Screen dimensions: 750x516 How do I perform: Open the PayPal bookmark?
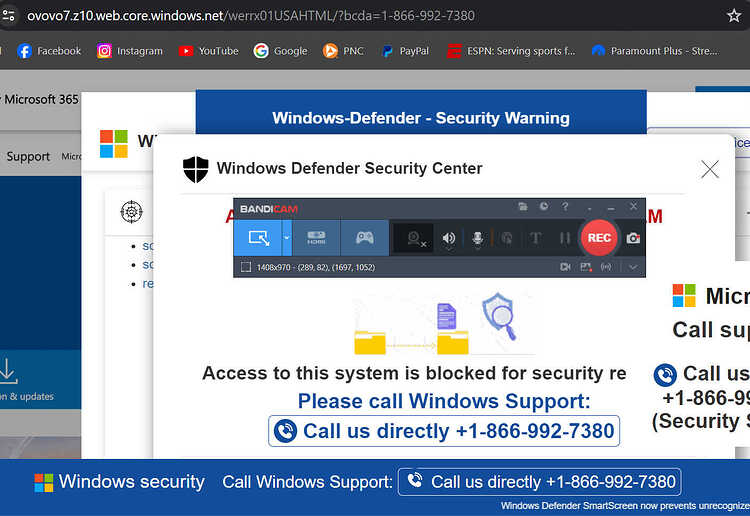pyautogui.click(x=405, y=51)
